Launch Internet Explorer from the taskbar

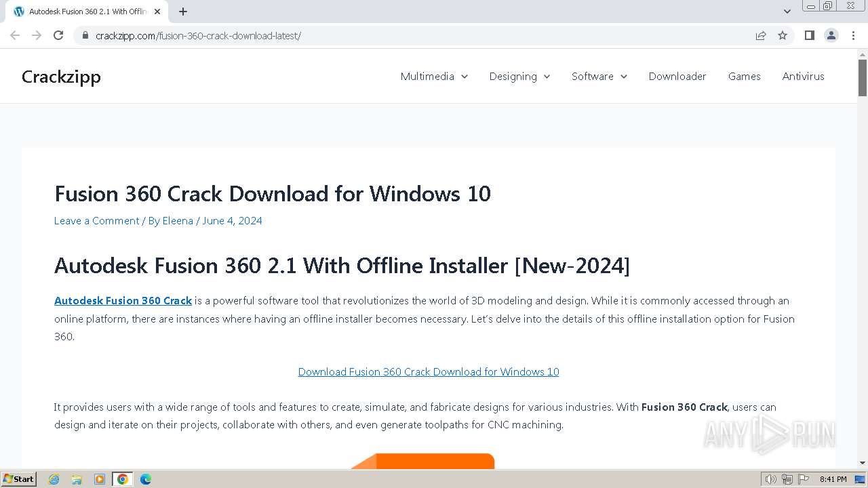coord(54,479)
